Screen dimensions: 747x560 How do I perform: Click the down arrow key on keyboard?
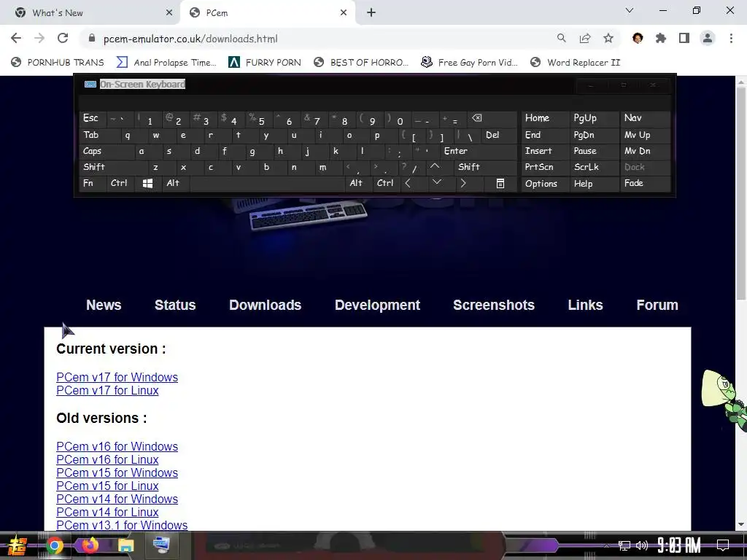pyautogui.click(x=437, y=182)
